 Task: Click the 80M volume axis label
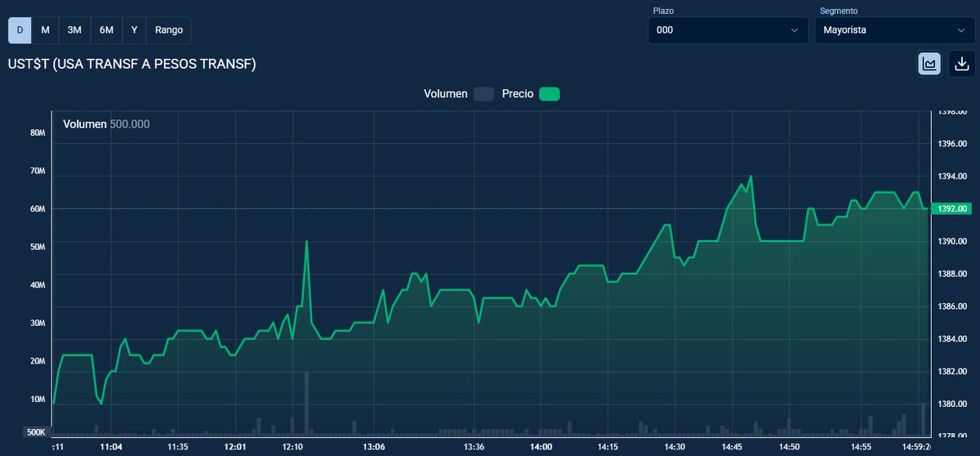[x=37, y=132]
